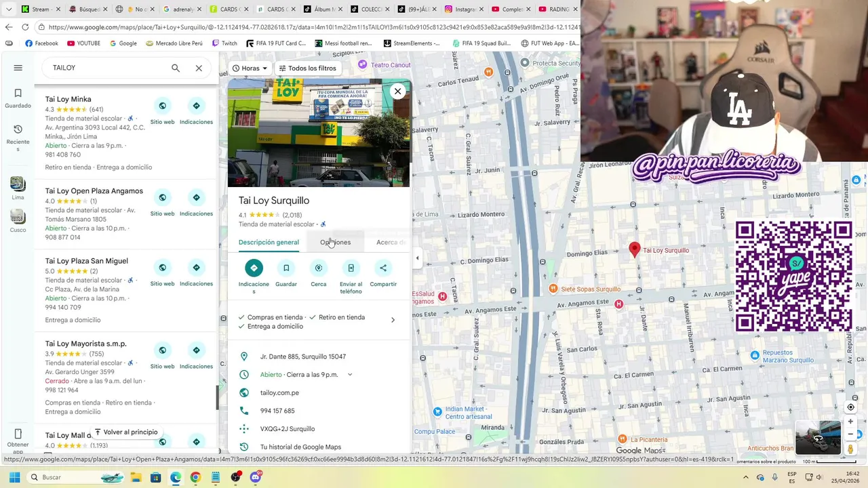Switch to the Opiniones tab

click(335, 242)
